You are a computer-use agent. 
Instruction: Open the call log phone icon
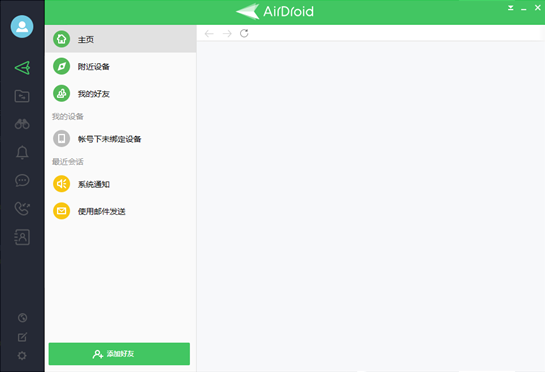pos(22,209)
